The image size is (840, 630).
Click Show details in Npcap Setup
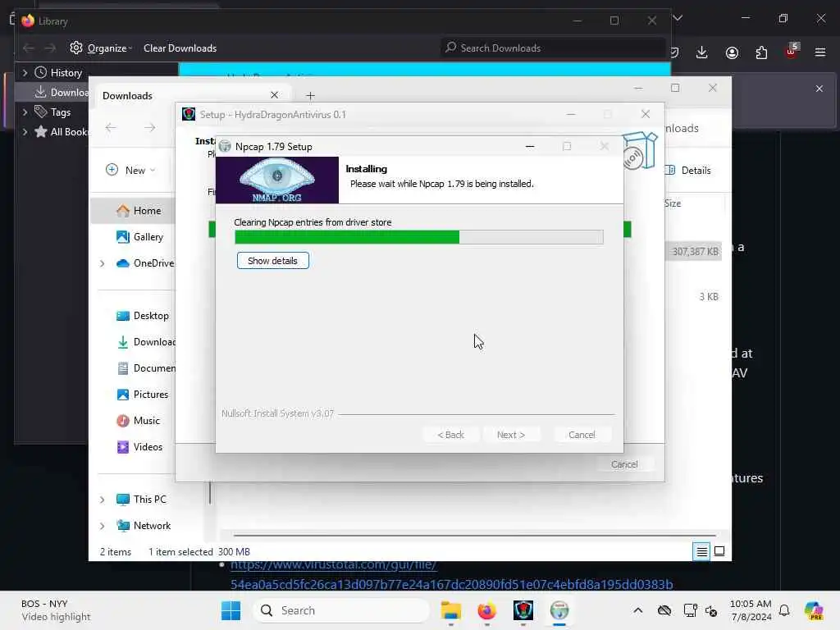pos(272,261)
